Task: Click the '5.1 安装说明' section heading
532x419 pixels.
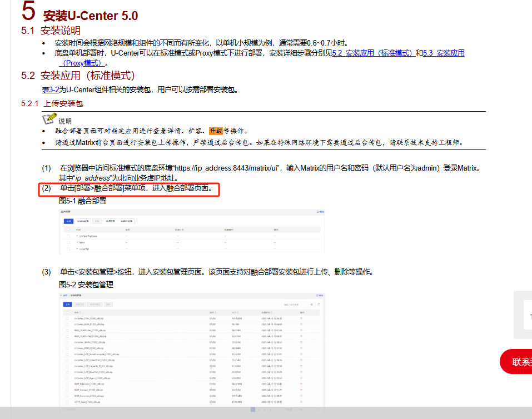Action: (51, 31)
